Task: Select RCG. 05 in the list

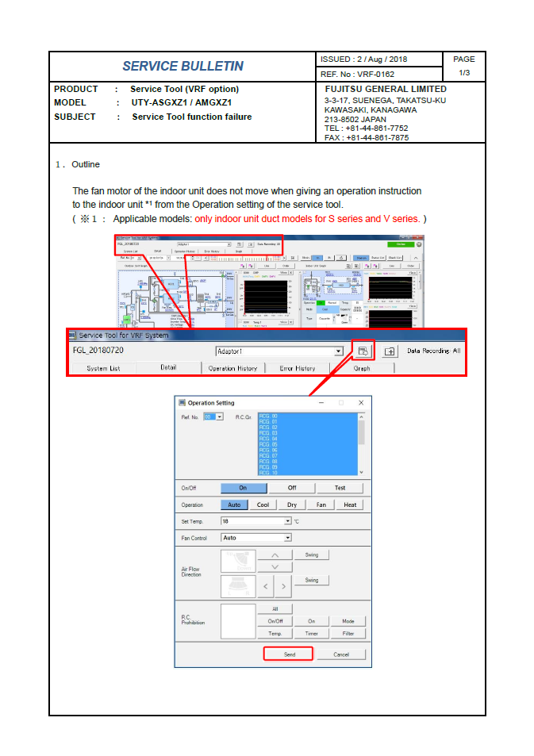Action: pos(308,444)
